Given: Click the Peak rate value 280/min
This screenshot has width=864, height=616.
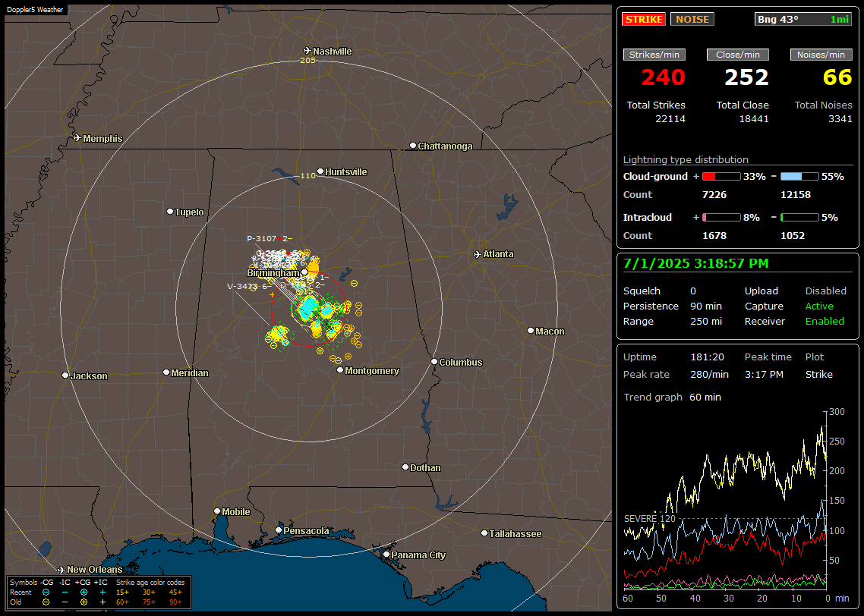Looking at the screenshot, I should pos(710,374).
